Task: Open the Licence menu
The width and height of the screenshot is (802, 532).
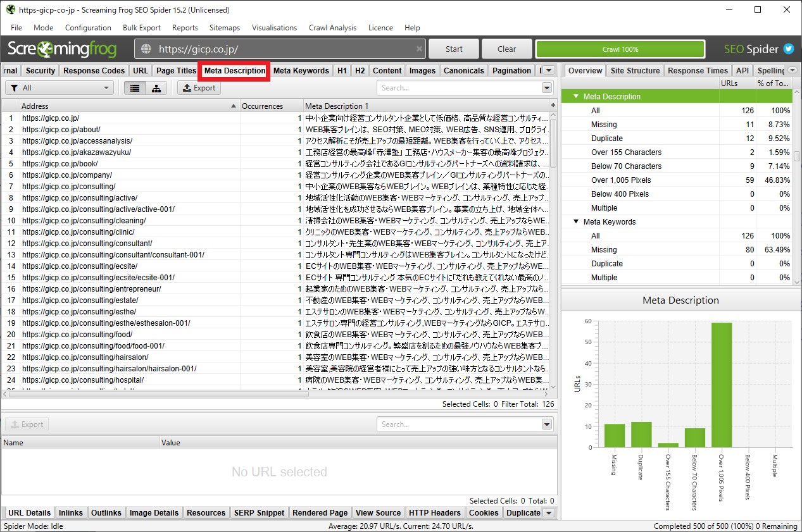Action: tap(380, 28)
